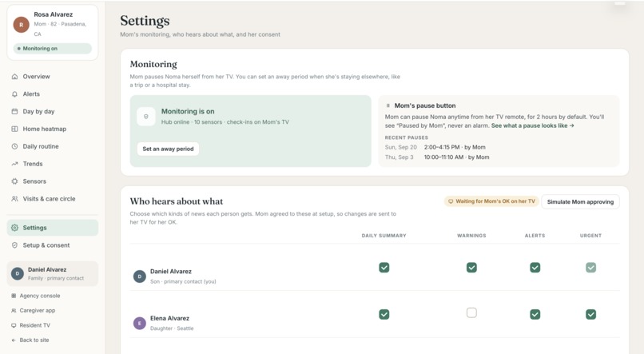Image resolution: width=644 pixels, height=354 pixels.
Task: Toggle Elena Alvarez's Alerts checkbox
Action: (x=535, y=314)
